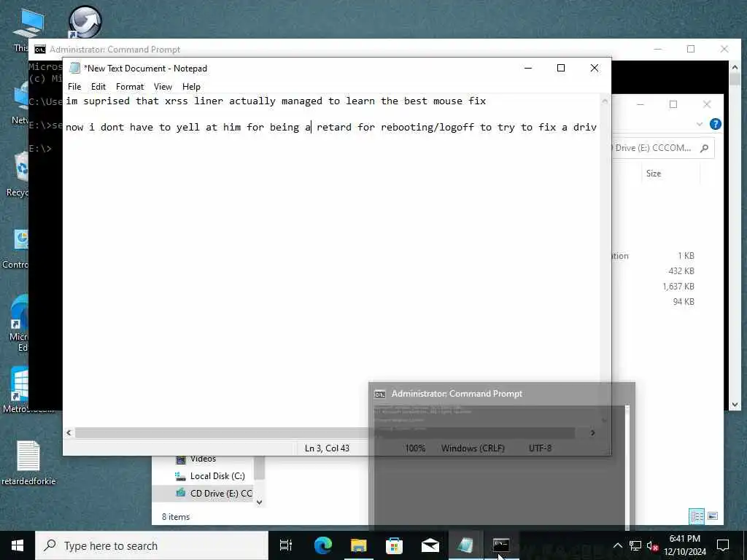Open Microsoft Store from taskbar
Viewport: 747px width, 560px height.
pyautogui.click(x=394, y=545)
